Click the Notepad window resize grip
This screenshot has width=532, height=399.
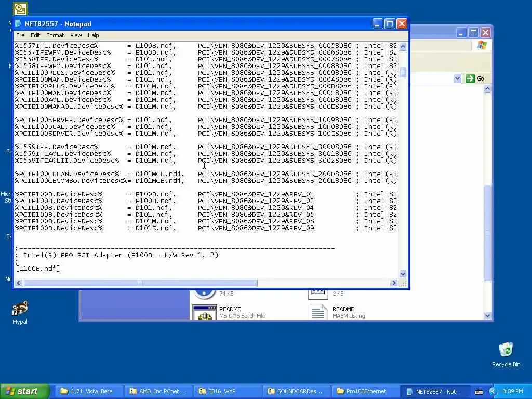(x=403, y=283)
